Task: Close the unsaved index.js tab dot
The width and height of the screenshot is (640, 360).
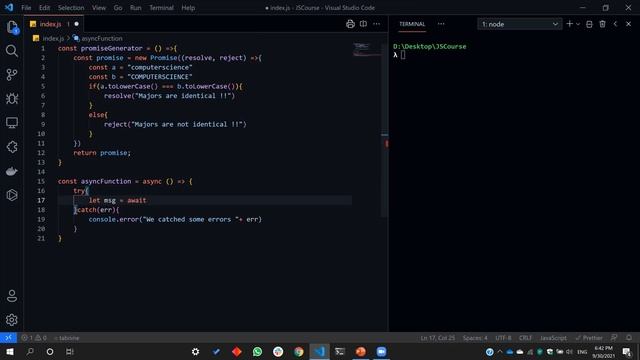Action: 76,24
